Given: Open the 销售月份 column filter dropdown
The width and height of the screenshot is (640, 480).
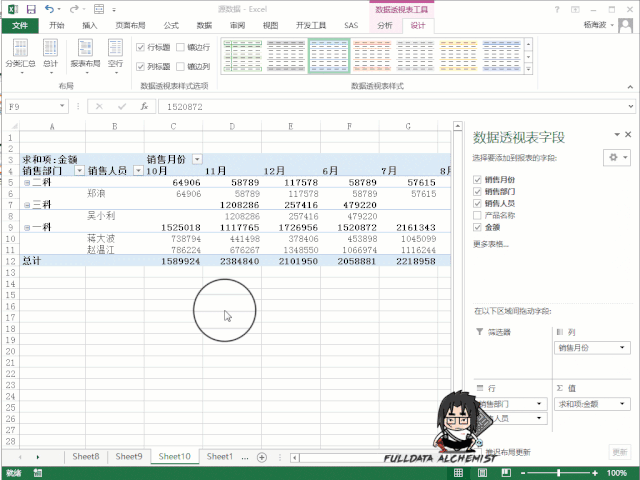Looking at the screenshot, I should pyautogui.click(x=197, y=159).
